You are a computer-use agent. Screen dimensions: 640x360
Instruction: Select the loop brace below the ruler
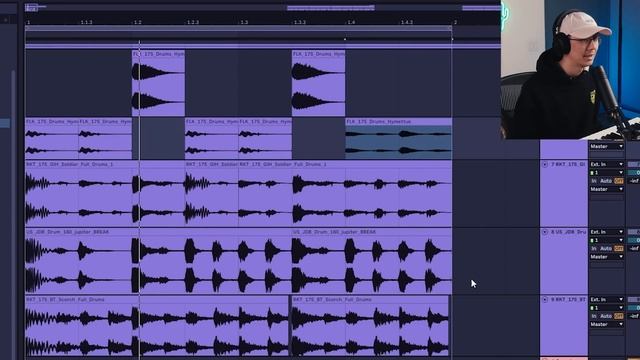238,28
